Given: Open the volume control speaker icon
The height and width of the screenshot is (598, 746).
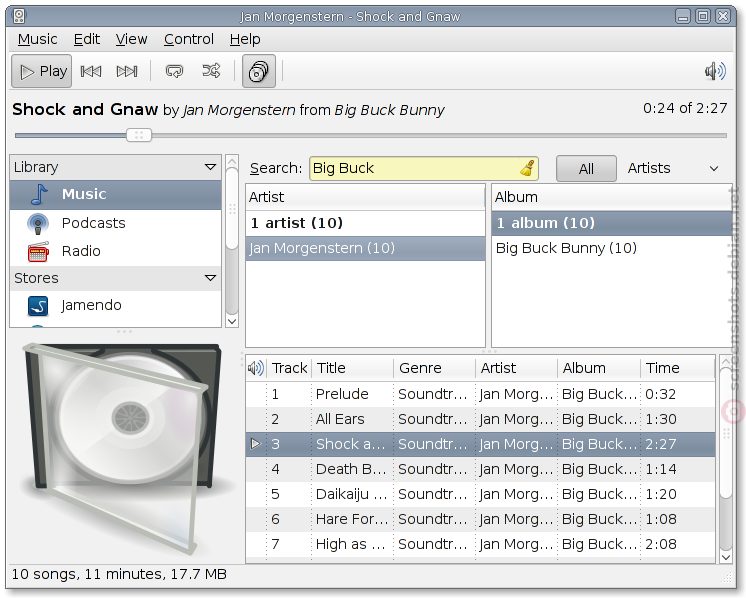Looking at the screenshot, I should tap(715, 71).
